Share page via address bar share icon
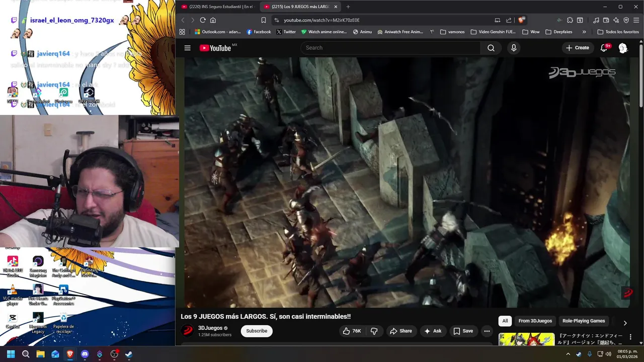The width and height of the screenshot is (644, 362). [x=509, y=20]
